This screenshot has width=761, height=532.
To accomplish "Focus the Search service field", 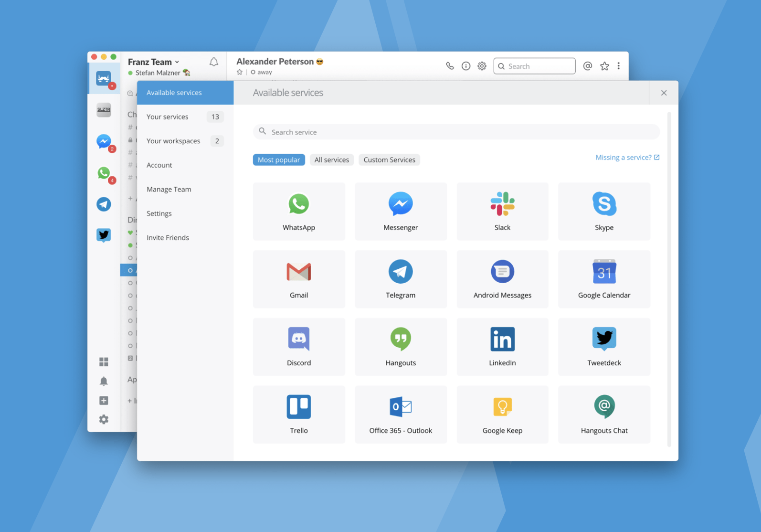I will [x=456, y=132].
